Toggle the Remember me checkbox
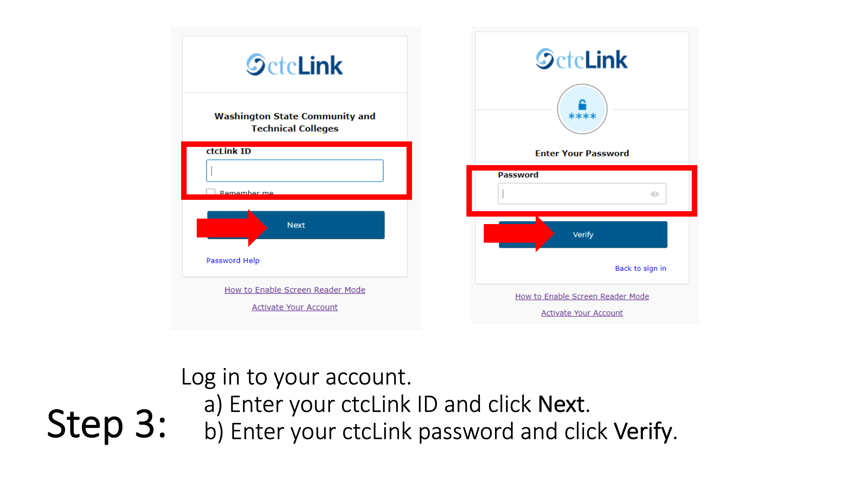Viewport: 868px width, 488px height. [211, 192]
